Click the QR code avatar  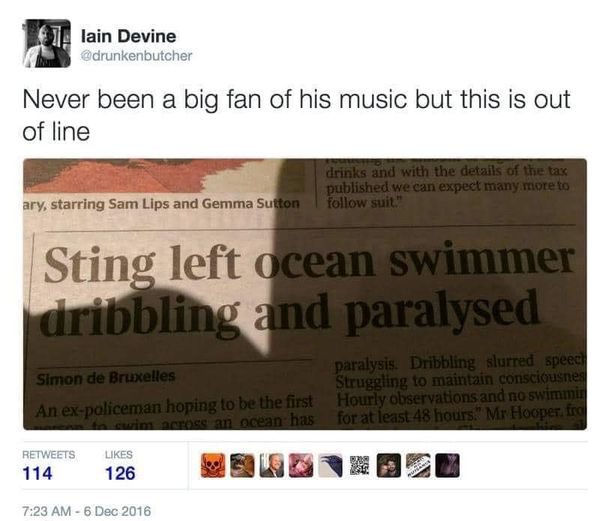360,466
